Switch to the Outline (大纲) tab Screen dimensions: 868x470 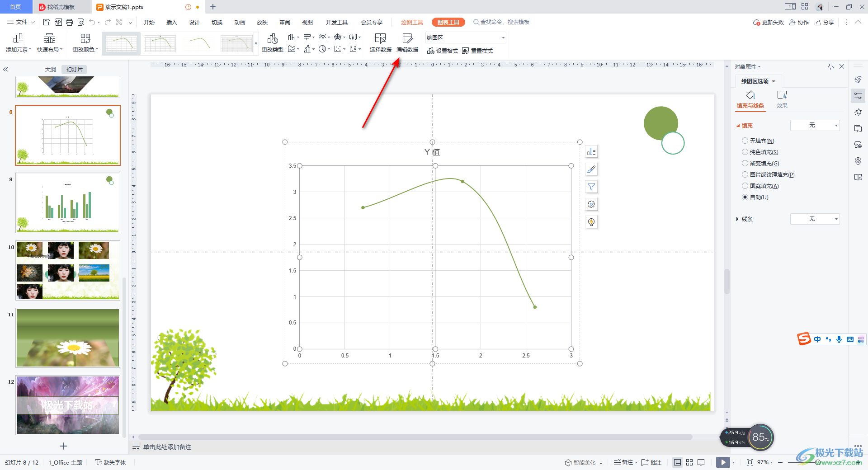(50, 70)
